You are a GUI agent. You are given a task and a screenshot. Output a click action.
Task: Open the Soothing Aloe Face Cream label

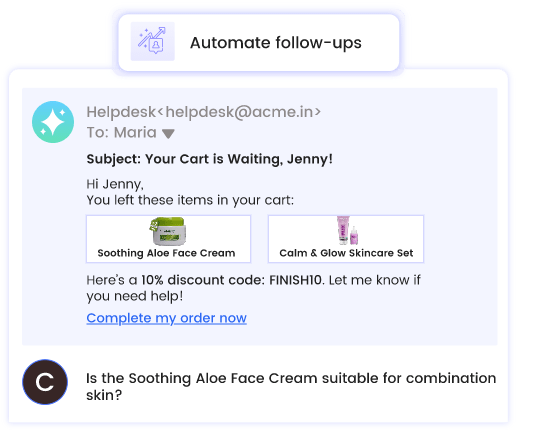click(166, 253)
